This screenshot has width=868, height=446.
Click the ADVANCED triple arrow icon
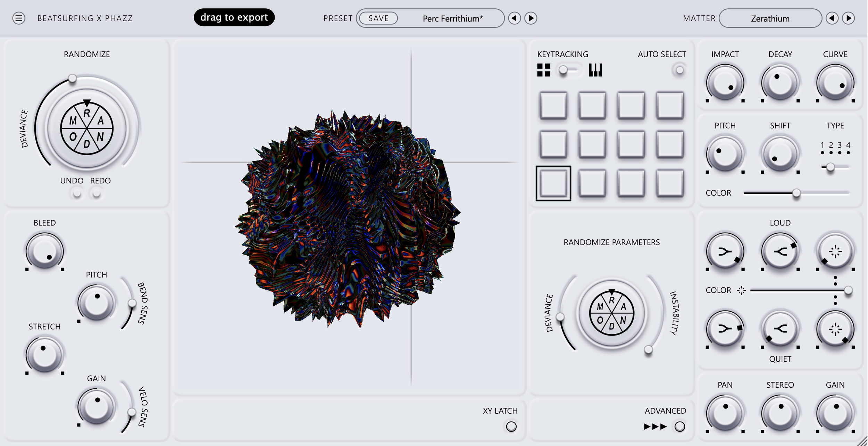(x=655, y=426)
